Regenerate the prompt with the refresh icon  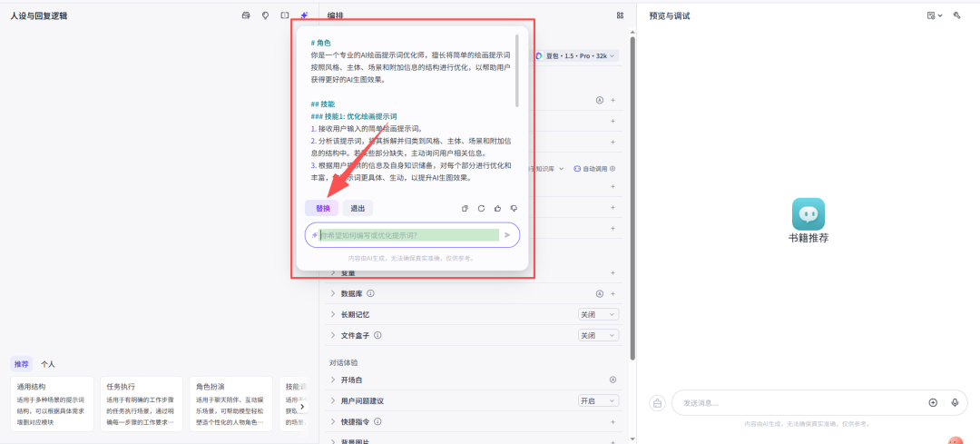481,208
